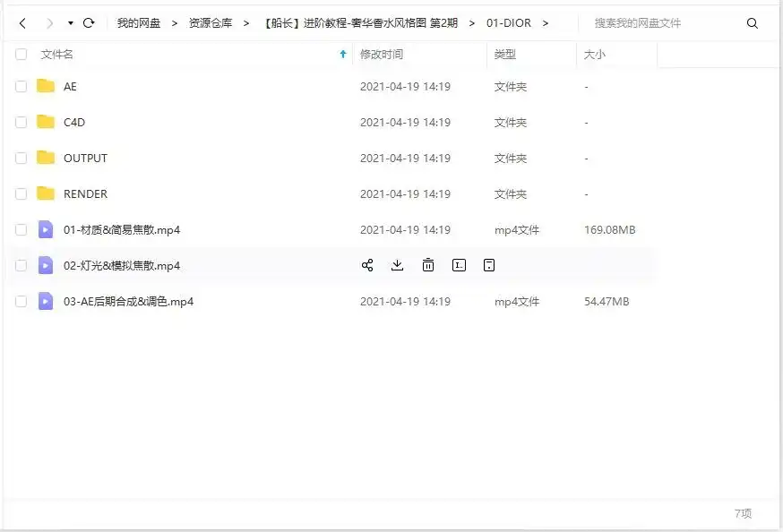Check the AE folder row checkbox
Viewport: 783px width, 532px height.
point(21,86)
